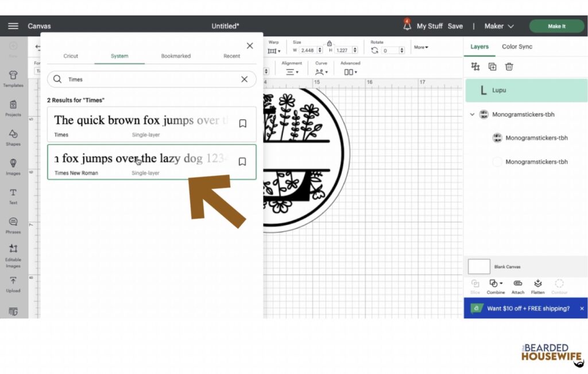
Task: Click the Flatten icon
Action: click(x=537, y=287)
